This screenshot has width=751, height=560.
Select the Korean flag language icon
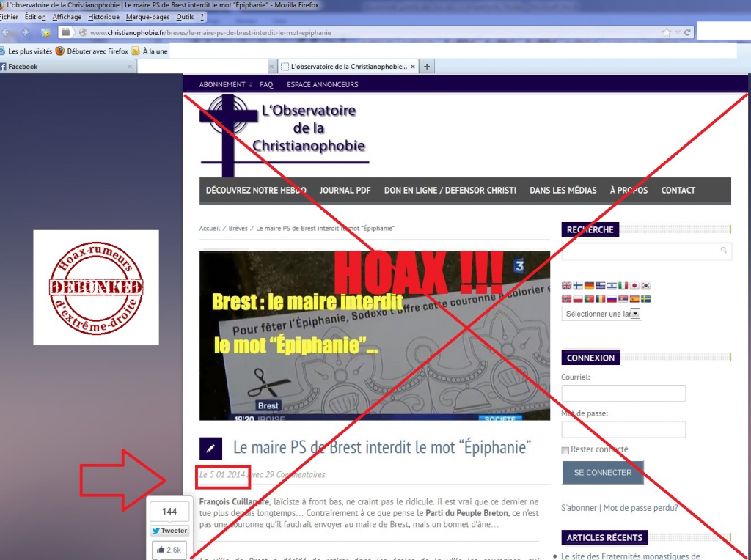click(x=645, y=285)
